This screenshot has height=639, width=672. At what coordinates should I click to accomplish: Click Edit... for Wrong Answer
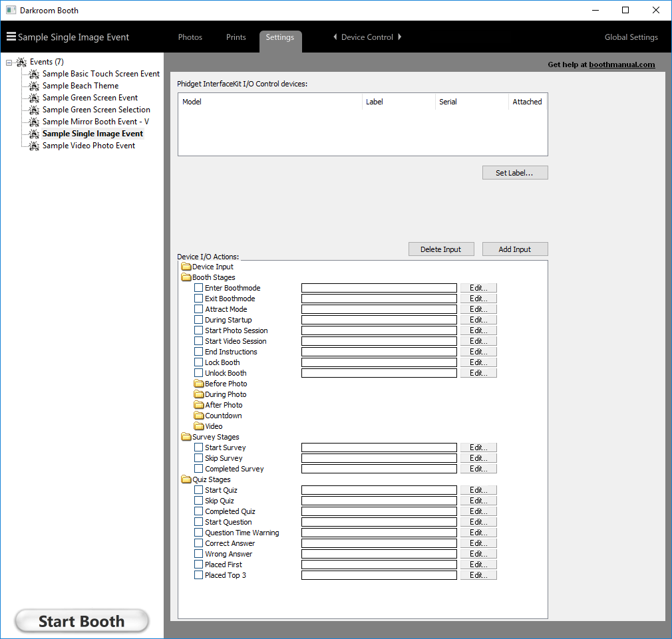pos(478,554)
